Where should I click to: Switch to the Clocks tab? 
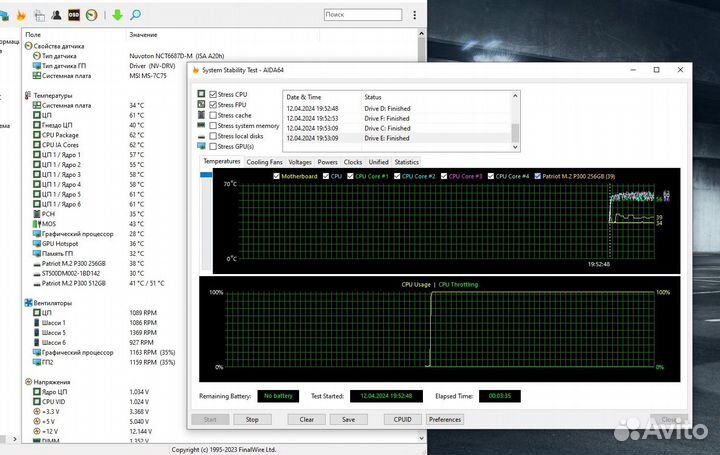(x=353, y=162)
